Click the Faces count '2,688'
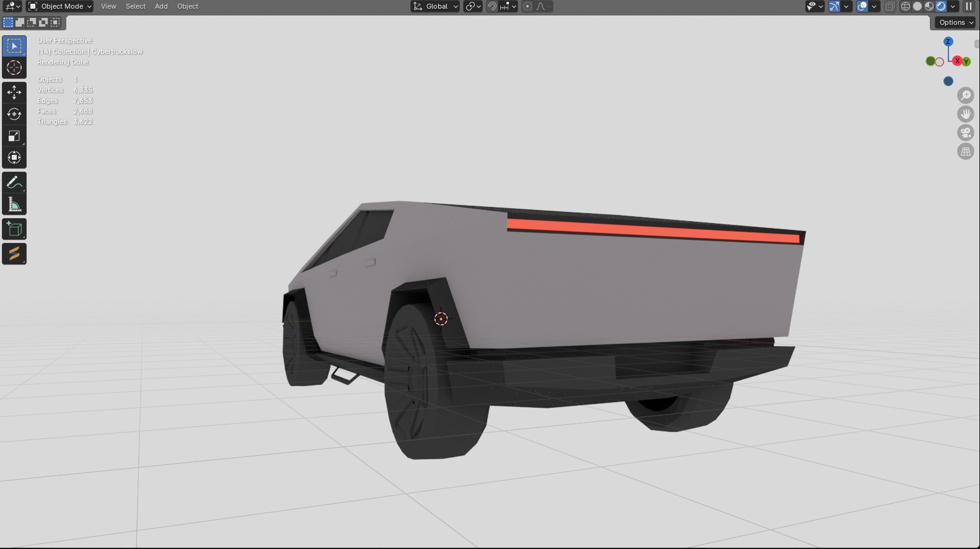 tap(82, 111)
